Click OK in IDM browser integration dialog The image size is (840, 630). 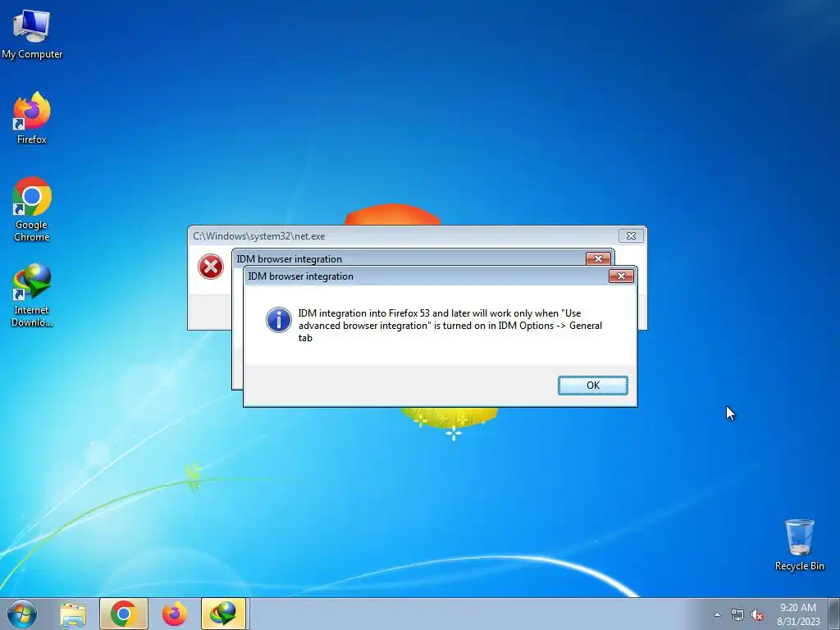click(x=592, y=386)
